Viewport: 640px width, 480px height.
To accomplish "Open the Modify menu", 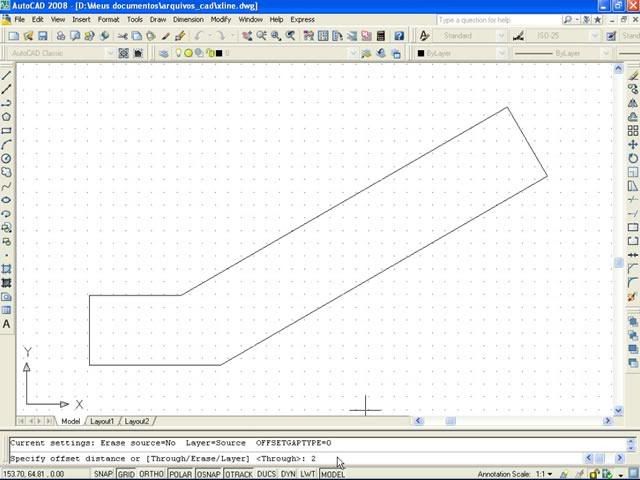I will [x=221, y=20].
